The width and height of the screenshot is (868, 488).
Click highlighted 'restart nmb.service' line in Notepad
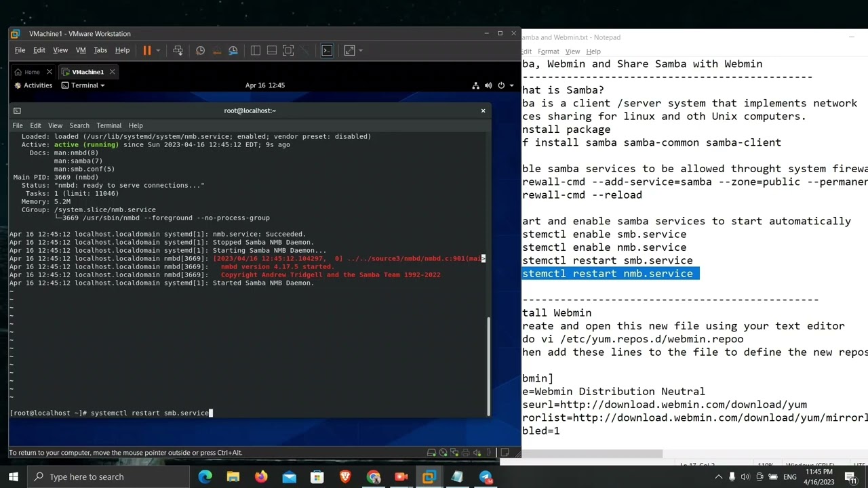(x=610, y=273)
